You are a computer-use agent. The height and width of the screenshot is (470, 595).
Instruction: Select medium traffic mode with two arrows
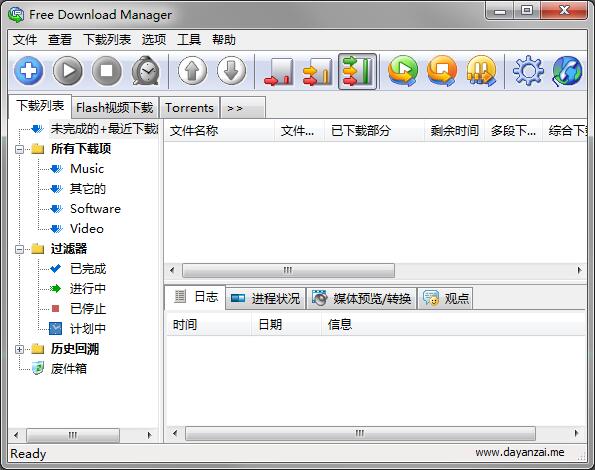(x=318, y=72)
